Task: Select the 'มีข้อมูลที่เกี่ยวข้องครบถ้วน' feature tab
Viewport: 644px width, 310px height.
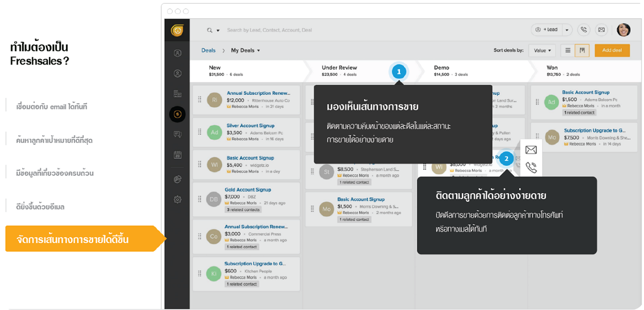Action: coord(55,173)
